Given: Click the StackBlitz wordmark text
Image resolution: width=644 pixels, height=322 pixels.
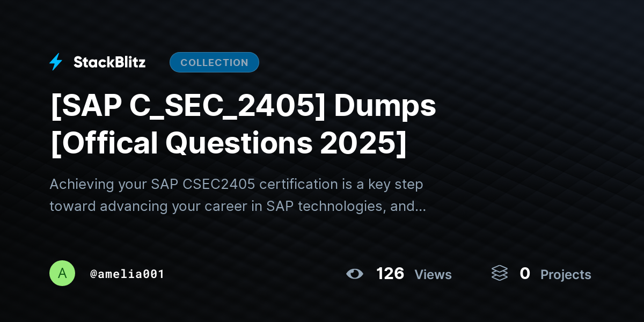Looking at the screenshot, I should point(109,62).
